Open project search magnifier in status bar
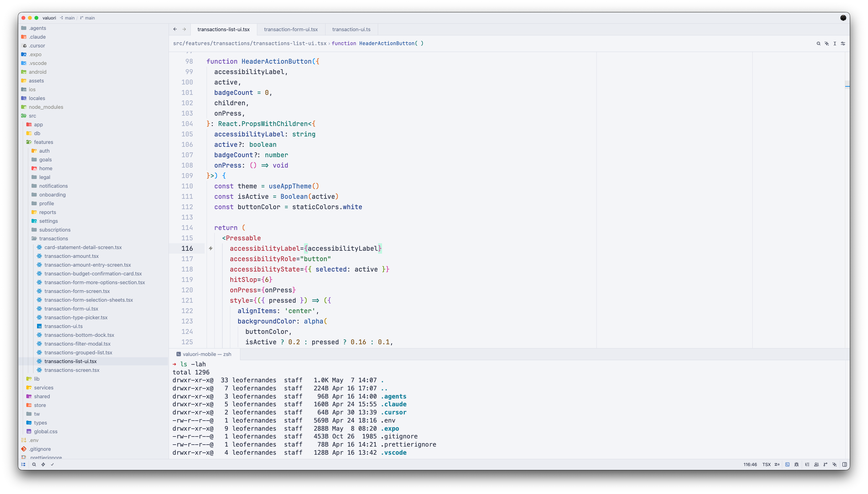 (34, 464)
